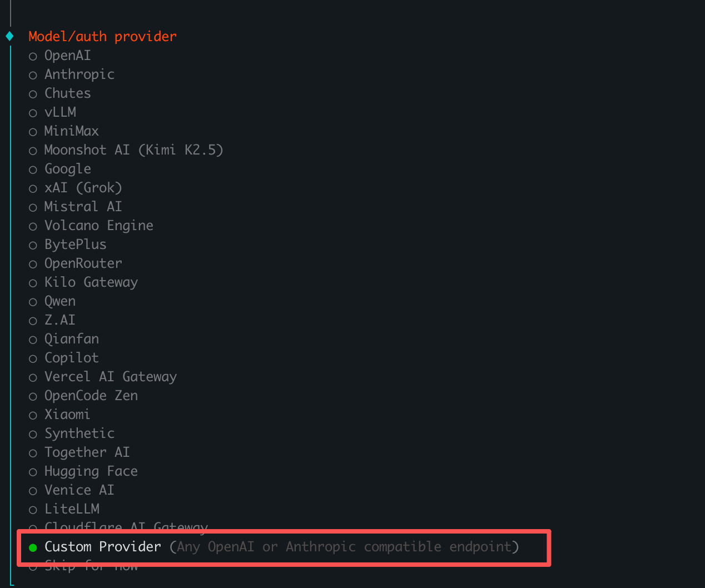The image size is (705, 588).
Task: Pick MiniMax from the provider list
Action: (71, 131)
